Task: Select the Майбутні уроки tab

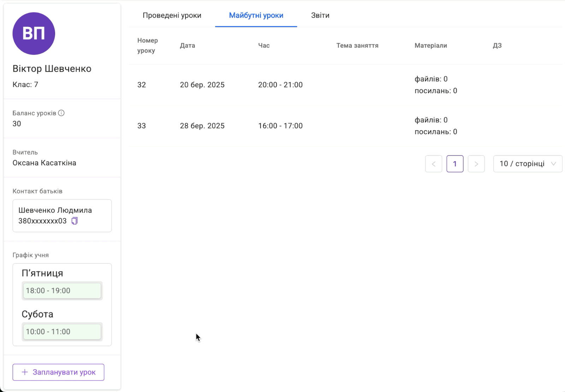Action: [256, 15]
